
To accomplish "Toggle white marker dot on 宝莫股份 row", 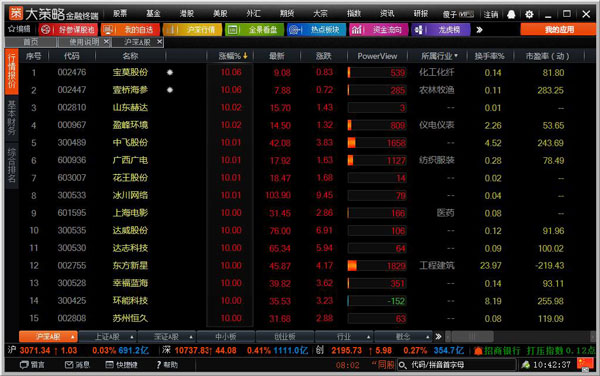I will [170, 72].
